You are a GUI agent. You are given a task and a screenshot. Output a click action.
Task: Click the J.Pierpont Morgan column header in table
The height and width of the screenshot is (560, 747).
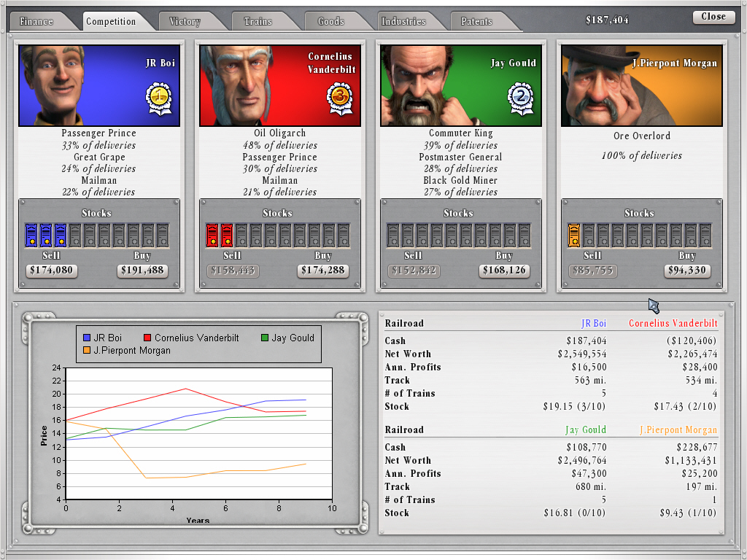678,429
